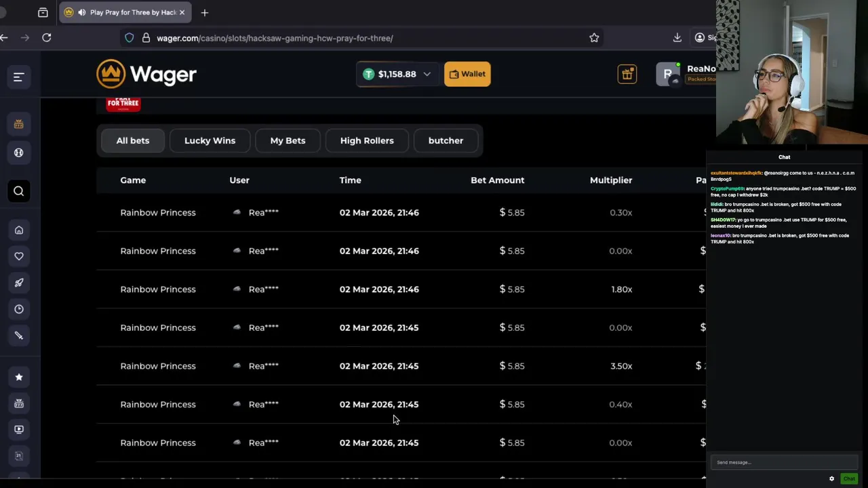868x488 pixels.
Task: Click the Time column header
Action: 351,180
